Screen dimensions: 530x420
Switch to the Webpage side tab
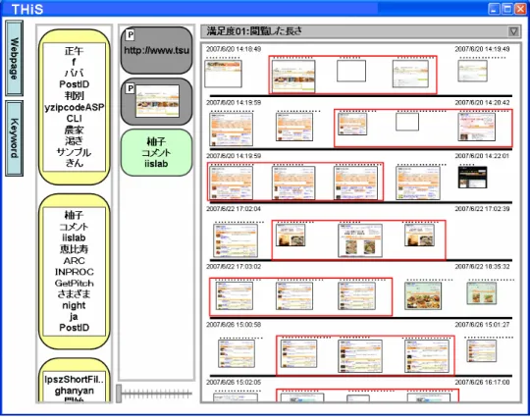[14, 58]
